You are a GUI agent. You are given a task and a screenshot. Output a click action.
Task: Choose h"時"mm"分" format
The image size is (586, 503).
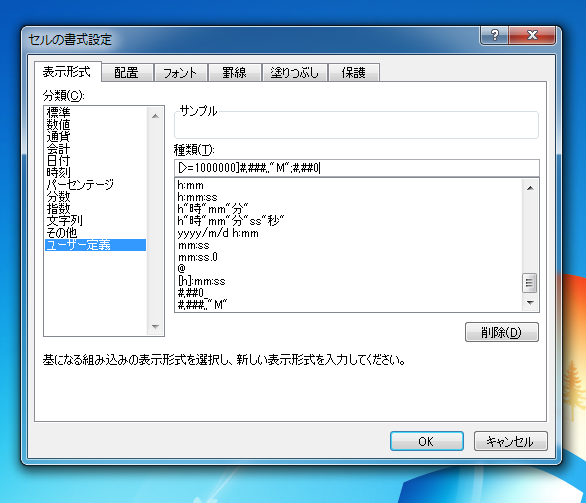(x=349, y=209)
